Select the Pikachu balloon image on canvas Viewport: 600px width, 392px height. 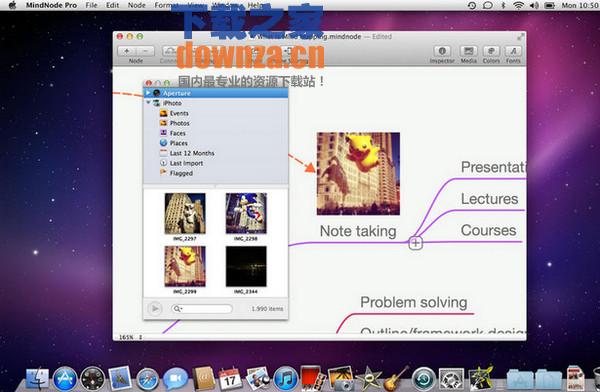pos(358,173)
